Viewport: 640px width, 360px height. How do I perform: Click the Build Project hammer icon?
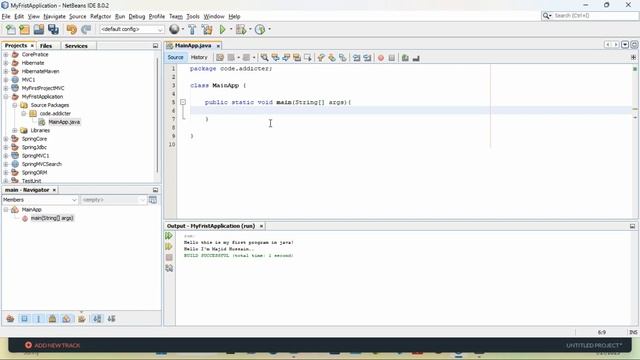pyautogui.click(x=192, y=29)
